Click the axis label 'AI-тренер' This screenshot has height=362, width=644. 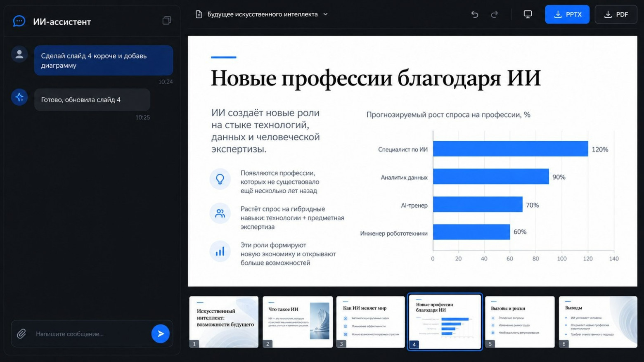pos(414,205)
